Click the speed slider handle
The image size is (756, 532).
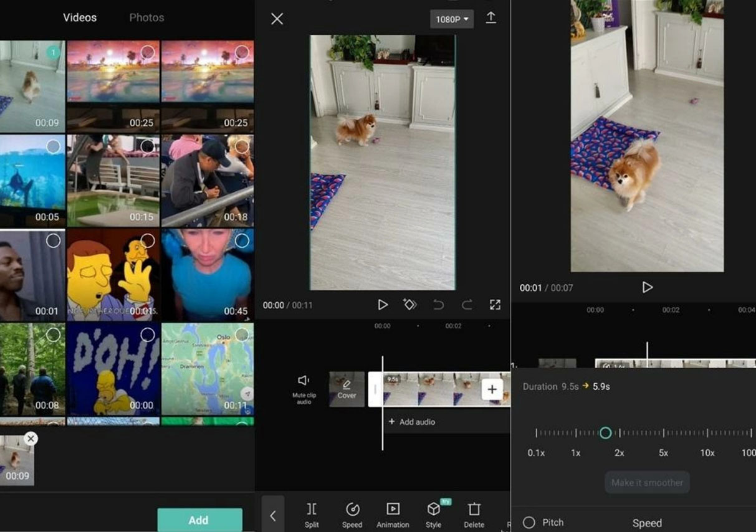tap(605, 432)
